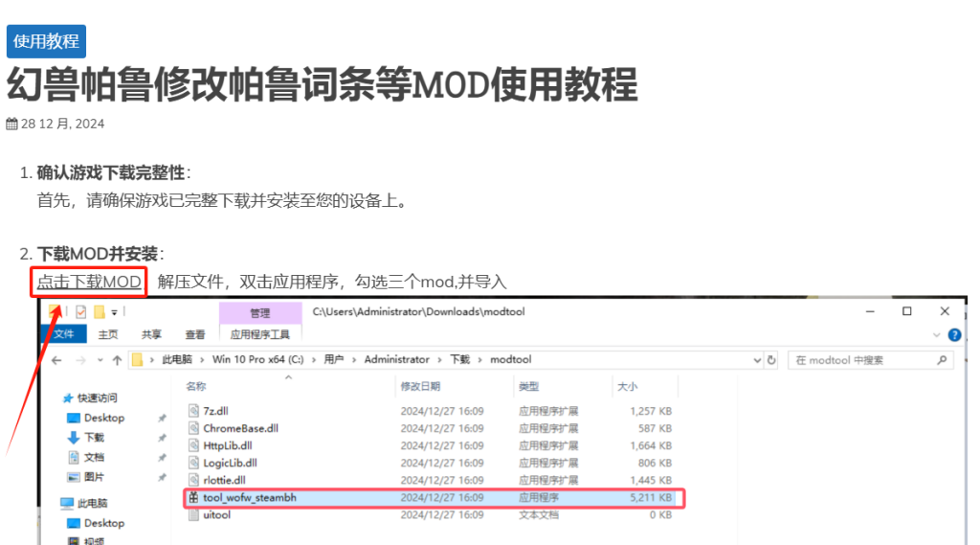Viewport: 980px width, 545px height.
Task: Click the pin icon next to 文档
Action: coord(162,458)
